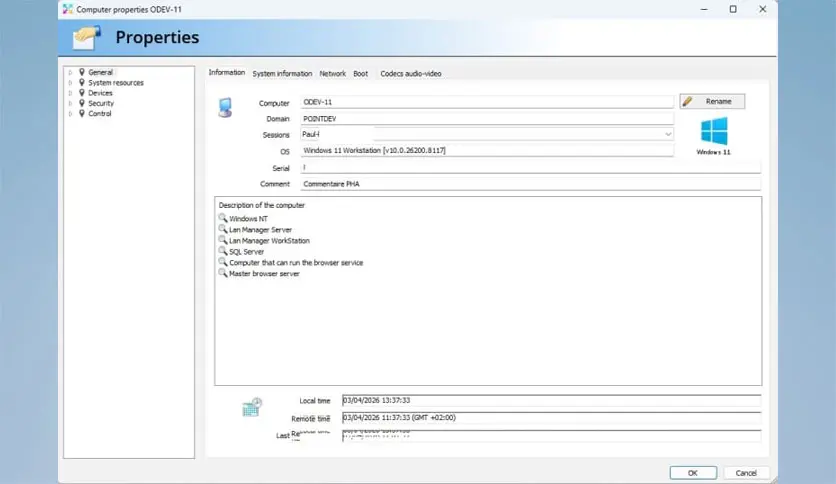Click the Cancel button
Viewport: 836px width, 484px height.
[x=746, y=473]
